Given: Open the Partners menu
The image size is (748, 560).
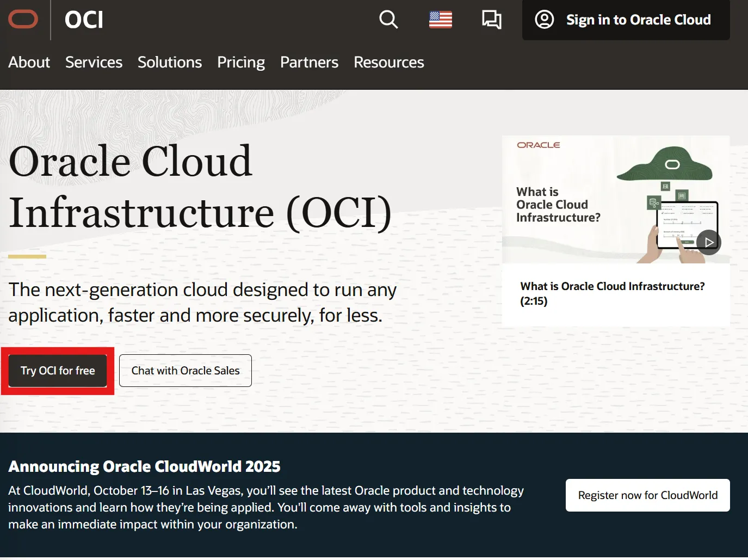Looking at the screenshot, I should [309, 62].
